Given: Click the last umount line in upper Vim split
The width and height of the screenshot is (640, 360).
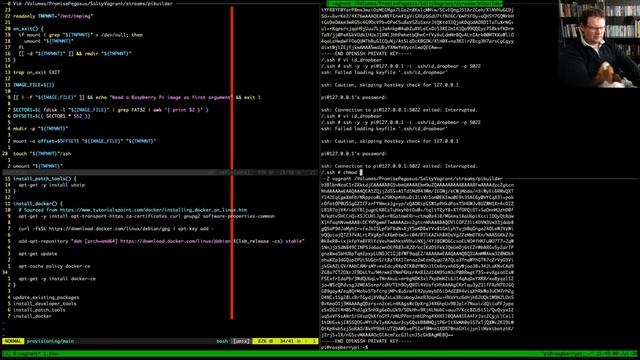Looking at the screenshot, I should 38,166.
